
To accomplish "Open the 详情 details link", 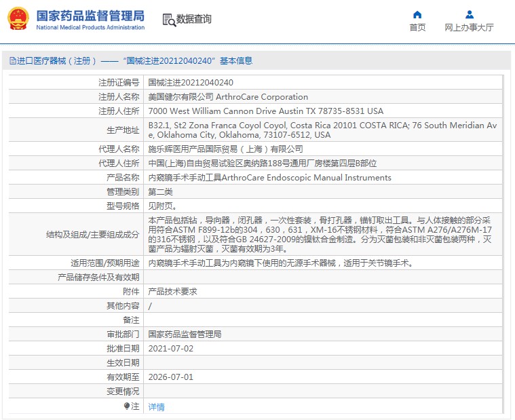I will tap(156, 407).
